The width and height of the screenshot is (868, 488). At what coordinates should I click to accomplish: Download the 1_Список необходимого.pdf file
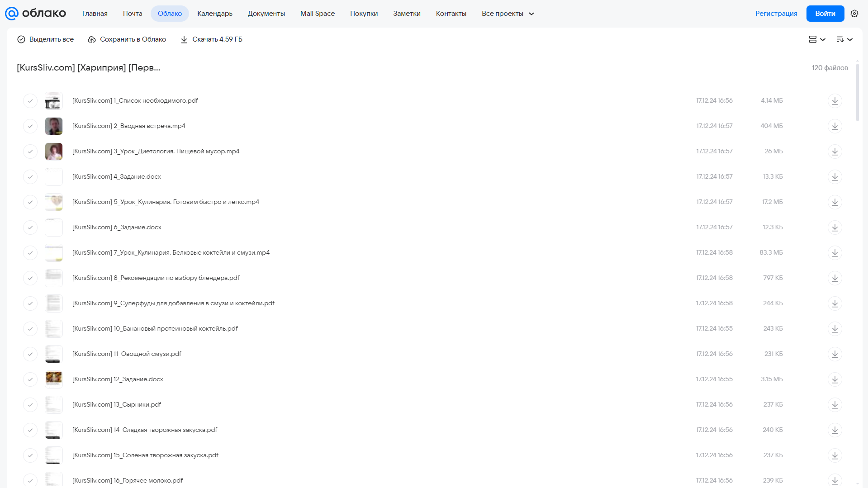tap(835, 100)
